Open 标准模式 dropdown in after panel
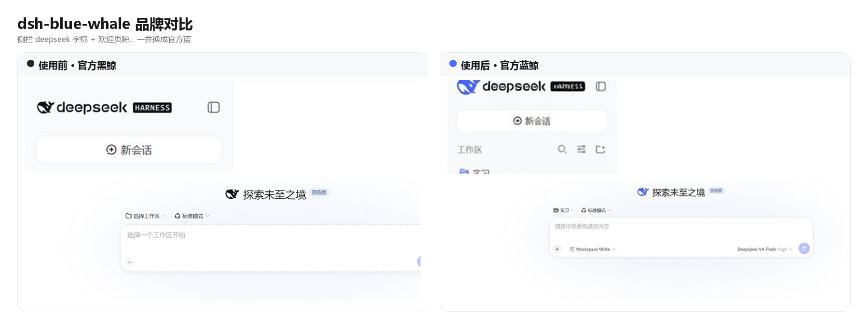The height and width of the screenshot is (329, 868). click(x=596, y=210)
